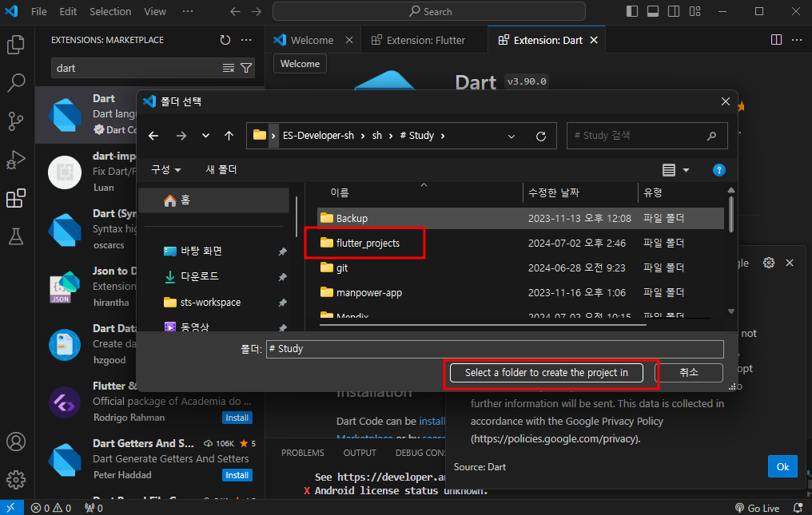Open the Explorer view in activity bar
The height and width of the screenshot is (515, 812).
click(15, 45)
